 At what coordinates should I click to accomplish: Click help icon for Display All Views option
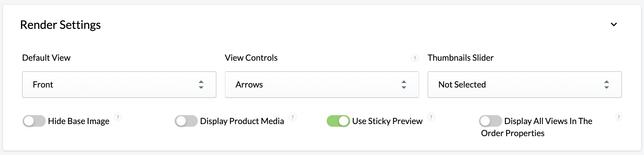click(x=619, y=117)
